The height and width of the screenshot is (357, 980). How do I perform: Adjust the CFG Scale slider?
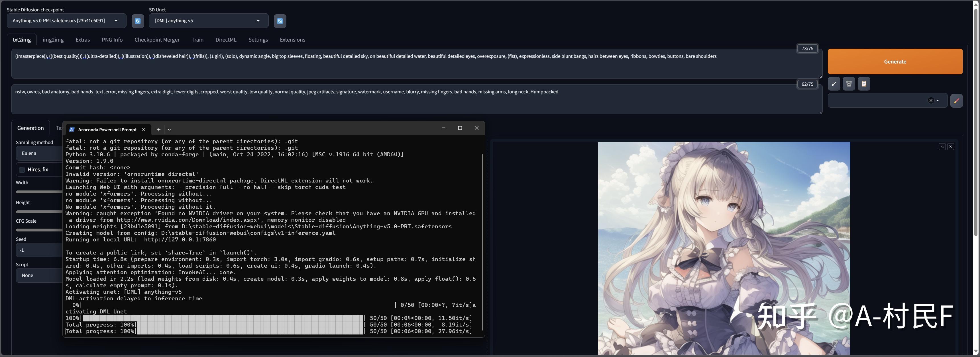click(x=38, y=230)
